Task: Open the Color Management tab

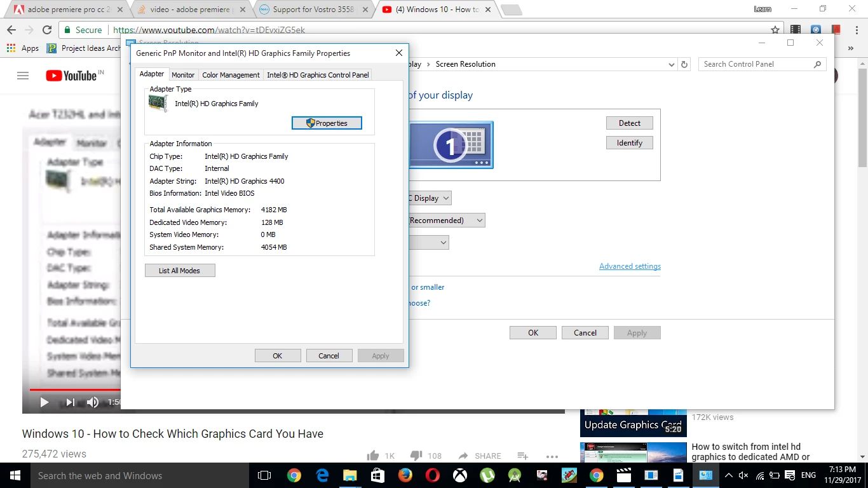Action: [231, 75]
